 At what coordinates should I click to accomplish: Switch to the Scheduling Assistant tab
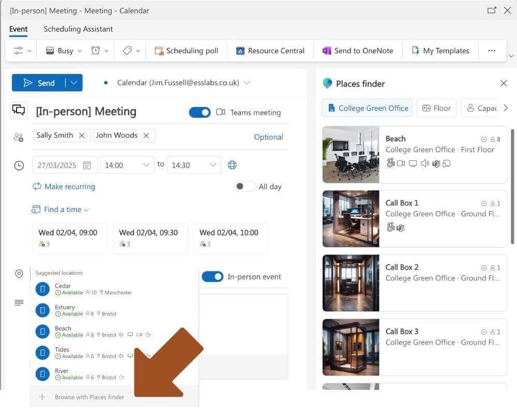[x=78, y=29]
